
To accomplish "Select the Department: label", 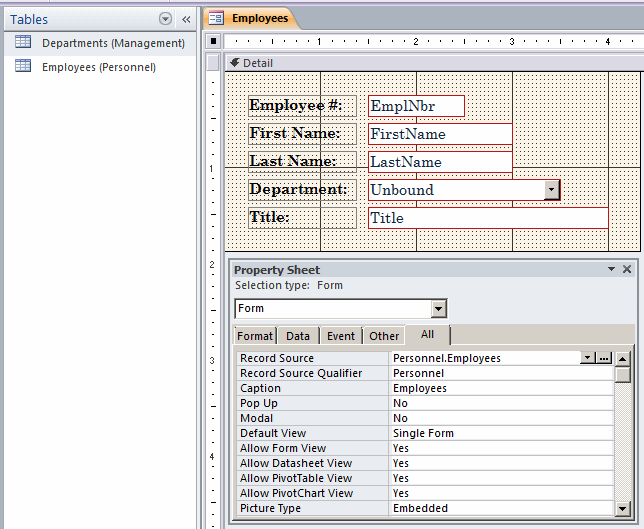I will 302,190.
